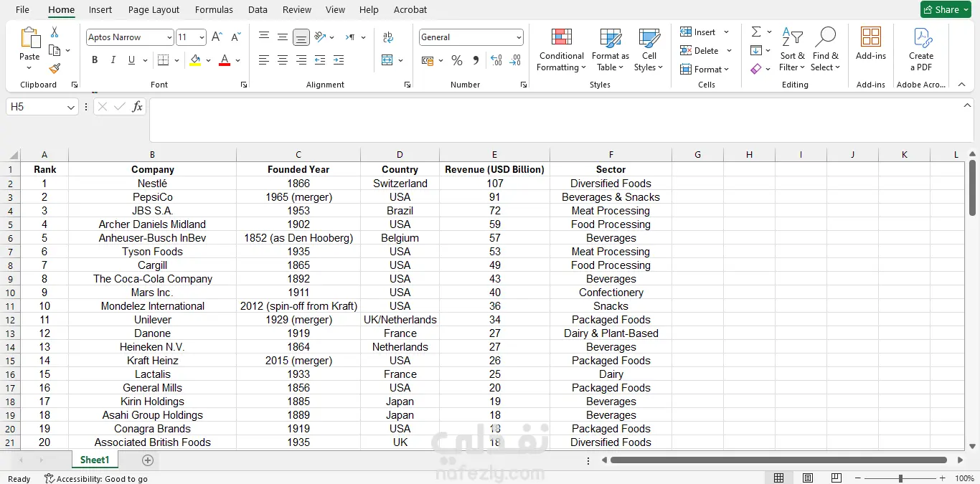The image size is (980, 484).
Task: Open Sort & Filter dropdown
Action: 793,49
